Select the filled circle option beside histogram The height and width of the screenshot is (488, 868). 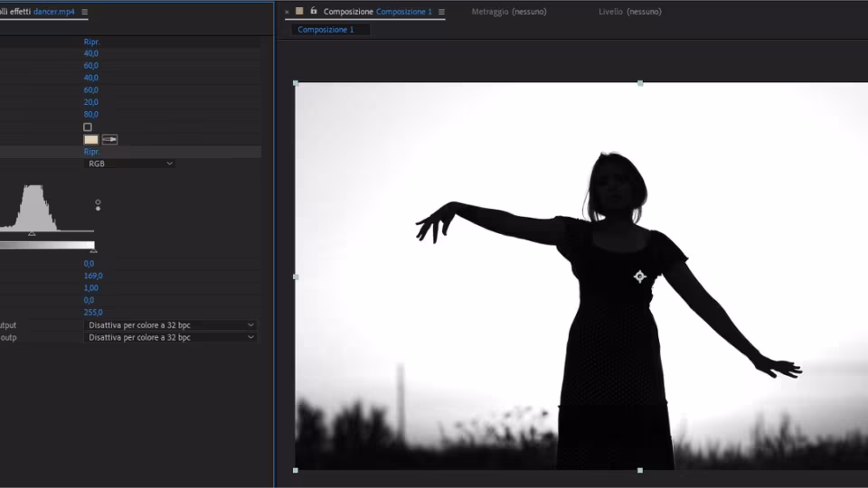coord(98,209)
